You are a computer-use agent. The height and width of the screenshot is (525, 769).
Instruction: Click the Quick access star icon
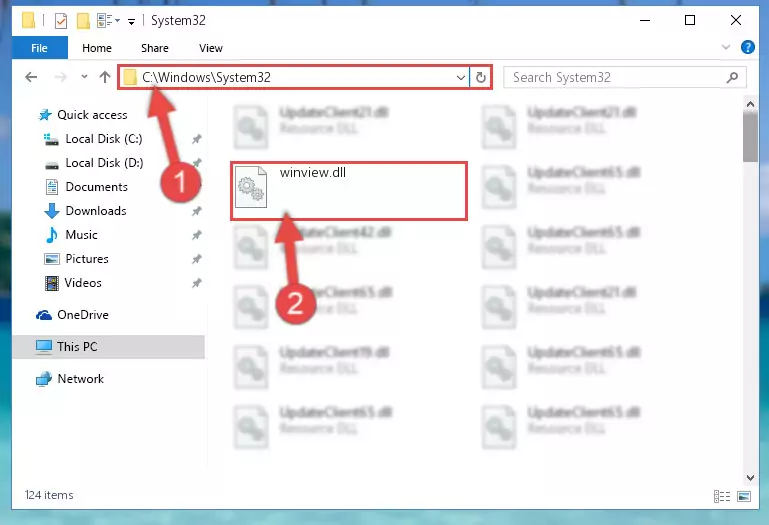[x=45, y=115]
